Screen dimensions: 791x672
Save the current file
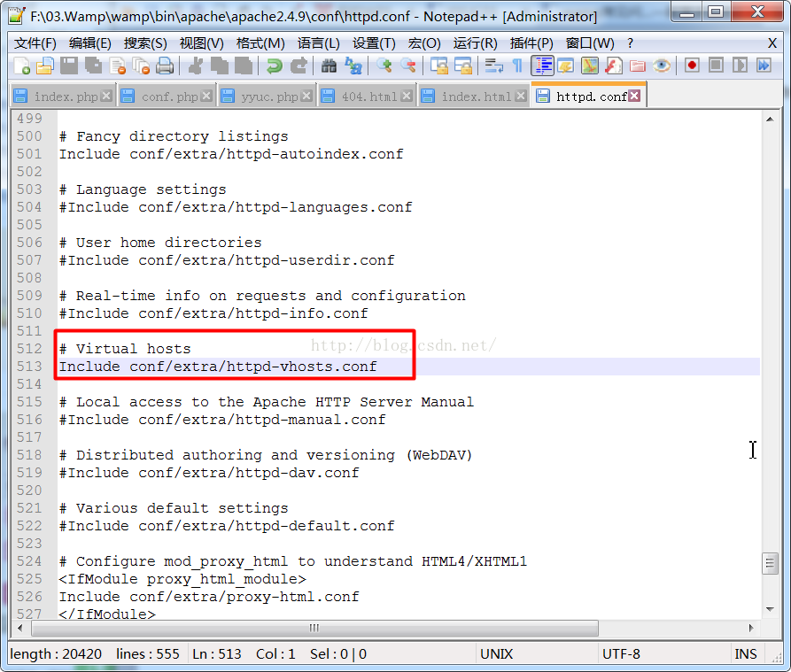(x=69, y=66)
